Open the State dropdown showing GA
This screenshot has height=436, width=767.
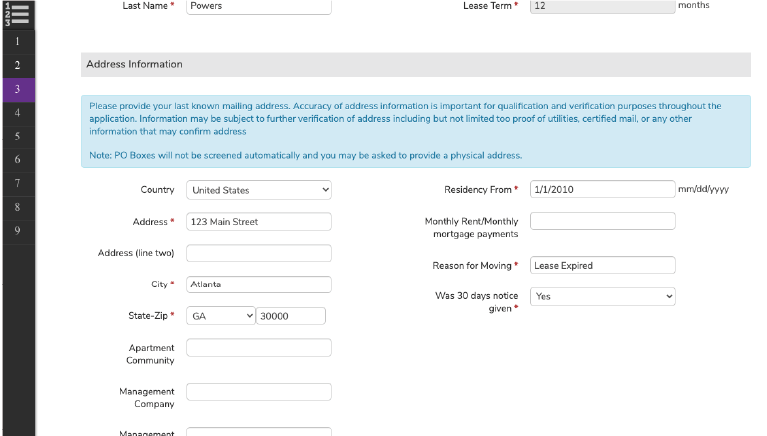point(221,316)
